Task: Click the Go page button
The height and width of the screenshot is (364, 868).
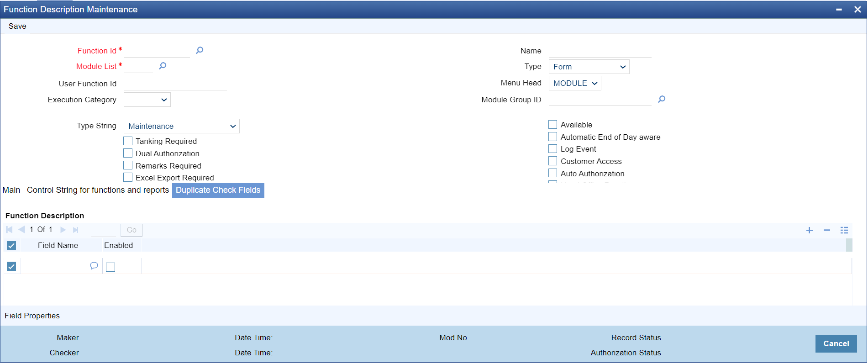Action: click(x=132, y=230)
